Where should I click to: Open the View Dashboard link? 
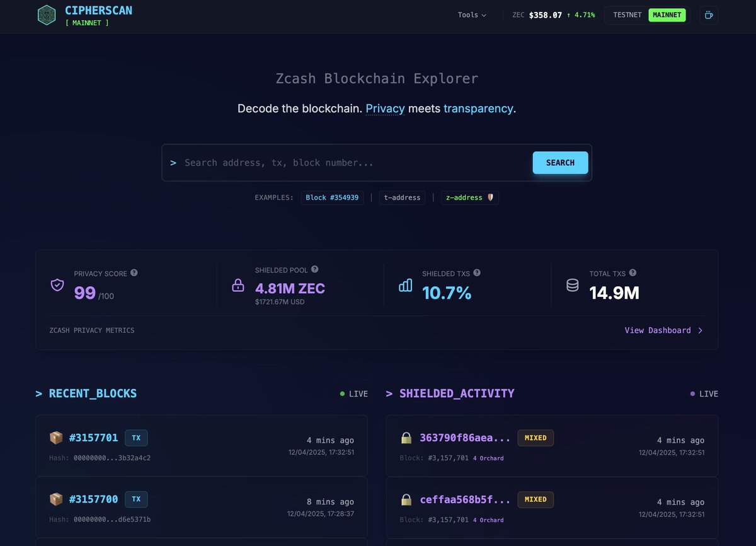pyautogui.click(x=664, y=330)
